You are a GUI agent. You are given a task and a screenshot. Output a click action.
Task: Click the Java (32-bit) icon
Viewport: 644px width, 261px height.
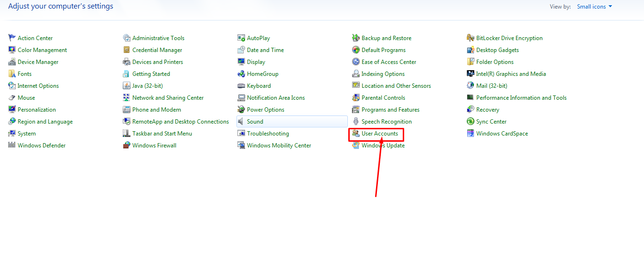[x=127, y=86]
